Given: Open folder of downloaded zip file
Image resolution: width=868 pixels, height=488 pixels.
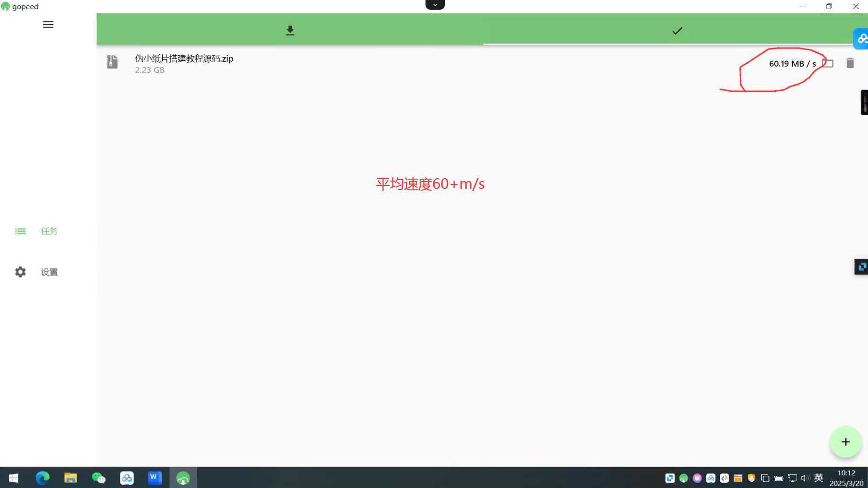Looking at the screenshot, I should point(828,64).
